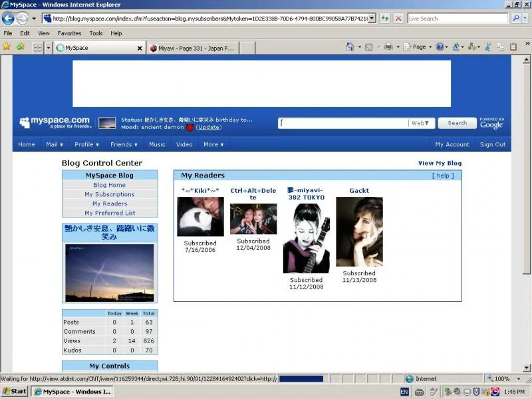Click the Refresh icon beside address bar
This screenshot has height=399, width=532.
[x=385, y=19]
